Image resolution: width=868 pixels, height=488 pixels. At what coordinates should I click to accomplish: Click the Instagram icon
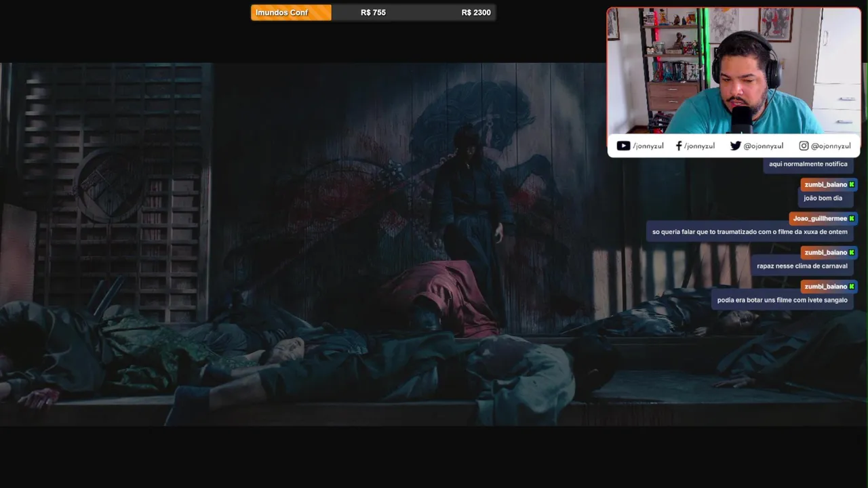point(804,146)
